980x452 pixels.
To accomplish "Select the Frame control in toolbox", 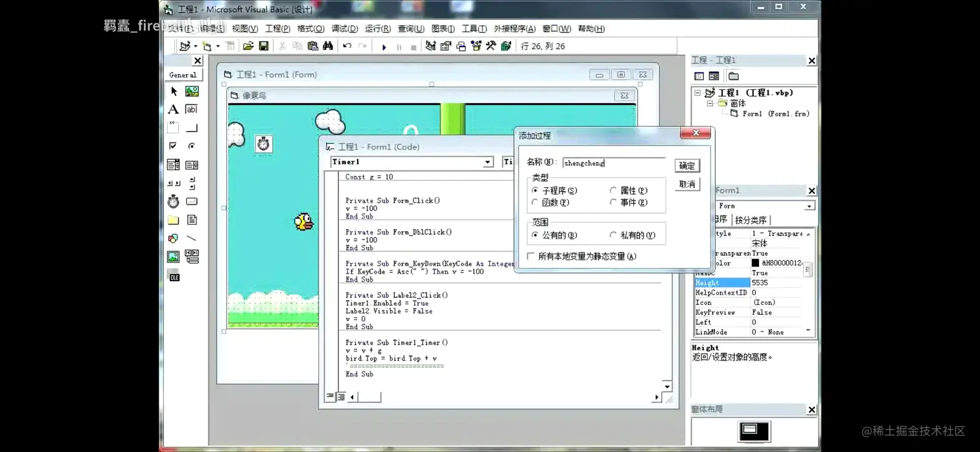I will point(174,128).
